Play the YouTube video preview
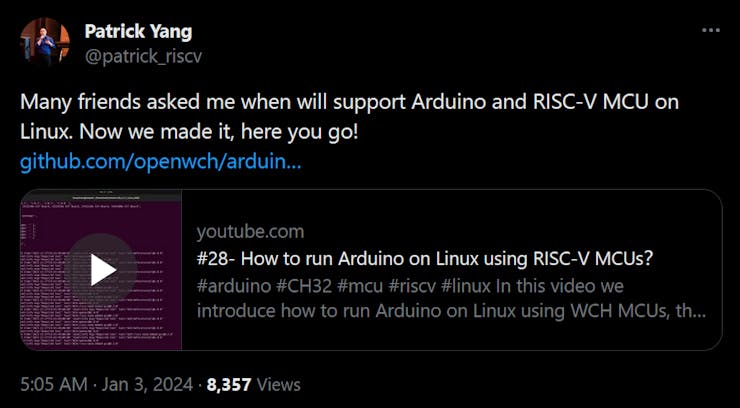Viewport: 740px width, 408px height. click(x=101, y=270)
